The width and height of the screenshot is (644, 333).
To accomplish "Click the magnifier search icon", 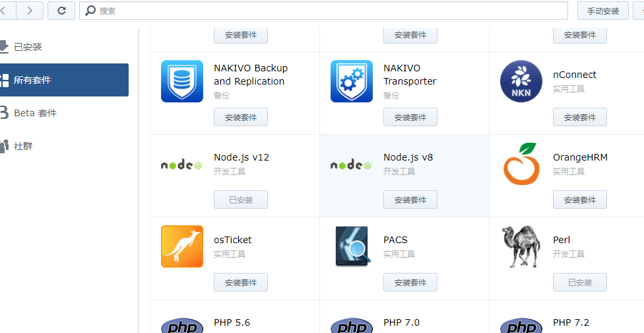I will click(90, 11).
